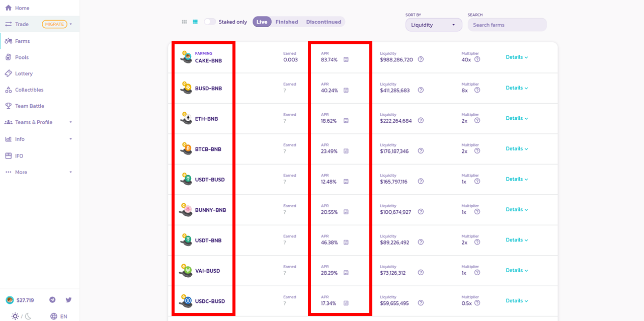Image resolution: width=644 pixels, height=321 pixels.
Task: Select the Discontinued farms tab
Action: pyautogui.click(x=324, y=22)
